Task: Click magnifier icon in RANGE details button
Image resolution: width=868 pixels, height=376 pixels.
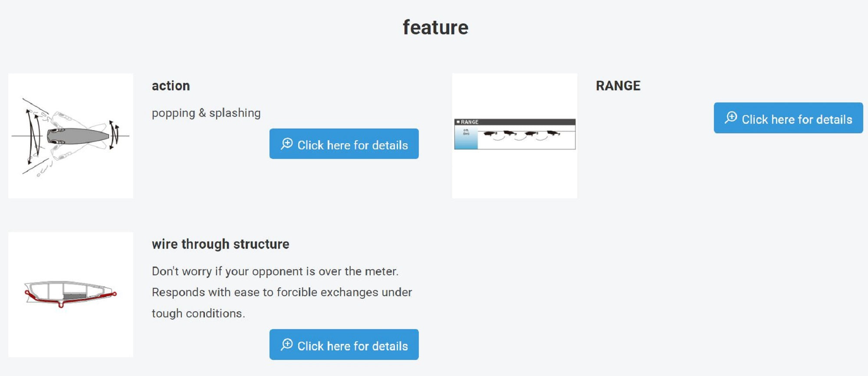Action: pos(731,118)
